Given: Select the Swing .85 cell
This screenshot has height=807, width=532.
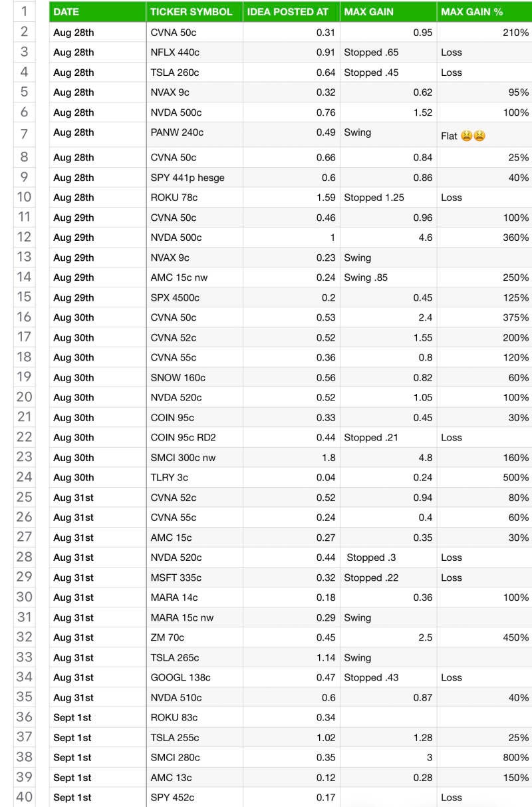Looking at the screenshot, I should [388, 277].
